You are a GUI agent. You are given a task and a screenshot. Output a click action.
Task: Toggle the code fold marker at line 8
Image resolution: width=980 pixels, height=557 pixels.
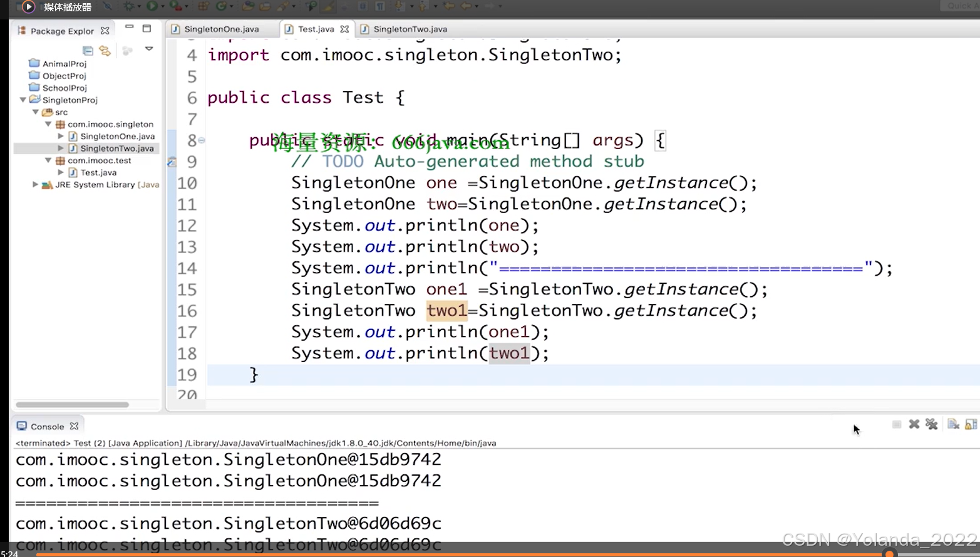click(x=202, y=140)
